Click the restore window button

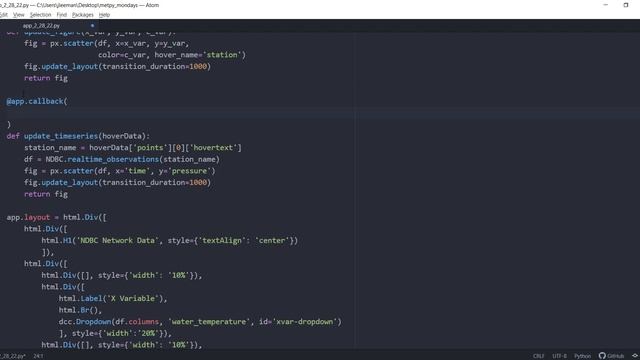pos(626,5)
